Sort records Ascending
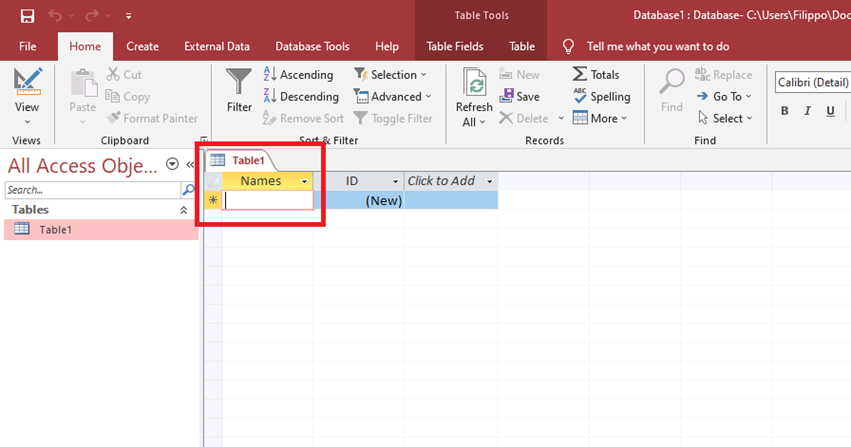This screenshot has height=447, width=851. (x=298, y=74)
